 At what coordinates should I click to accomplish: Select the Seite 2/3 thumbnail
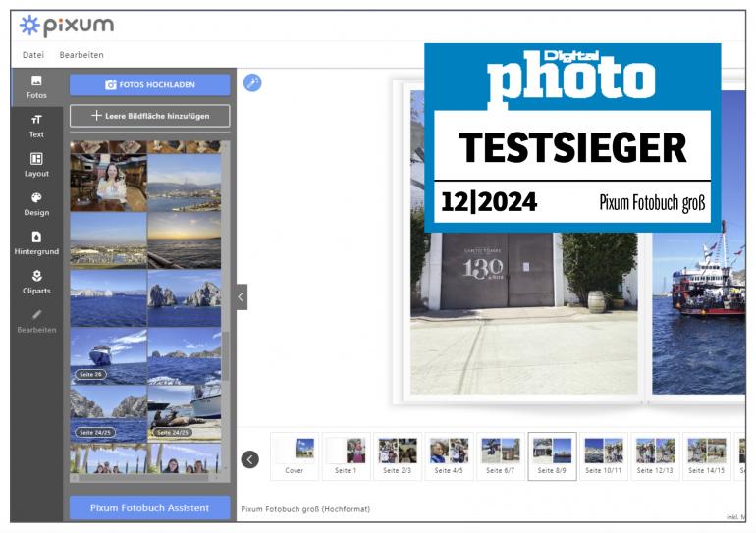coord(398,455)
